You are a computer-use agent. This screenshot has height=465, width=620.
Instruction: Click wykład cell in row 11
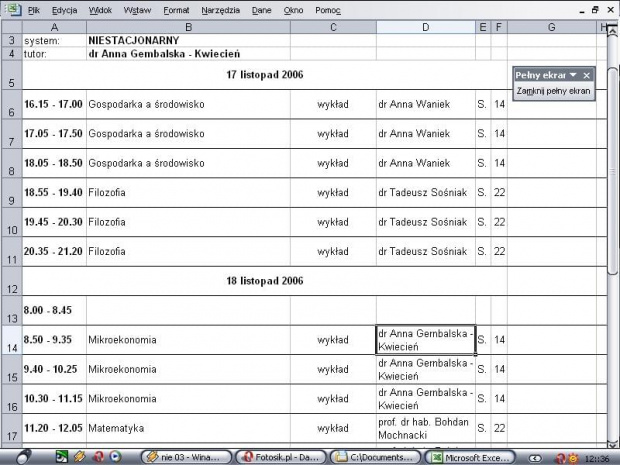click(x=333, y=251)
